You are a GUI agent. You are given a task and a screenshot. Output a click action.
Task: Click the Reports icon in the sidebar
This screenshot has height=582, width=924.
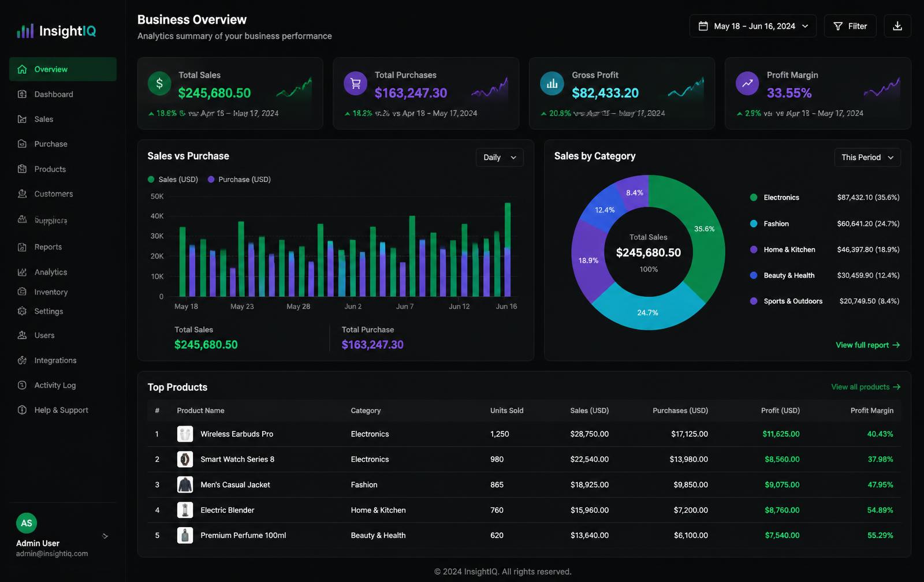click(22, 247)
